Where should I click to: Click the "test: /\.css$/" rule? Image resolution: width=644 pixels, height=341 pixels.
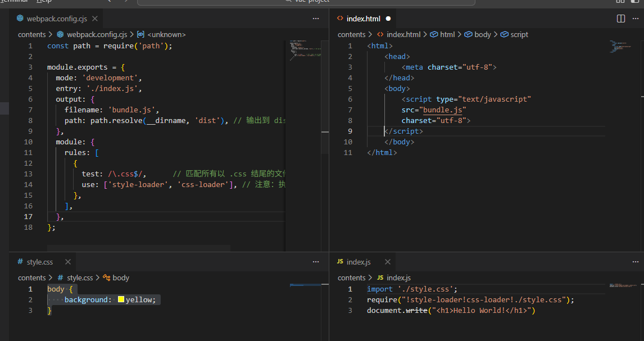click(114, 174)
